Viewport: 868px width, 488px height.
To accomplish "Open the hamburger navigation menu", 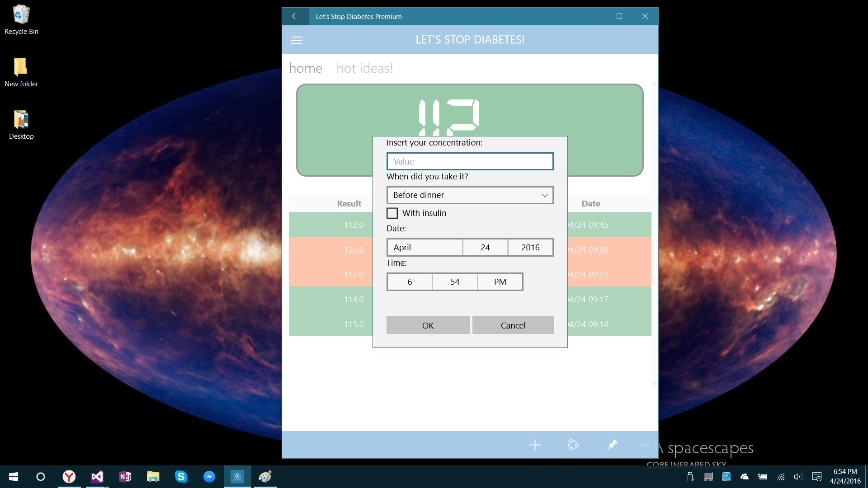I will [297, 40].
